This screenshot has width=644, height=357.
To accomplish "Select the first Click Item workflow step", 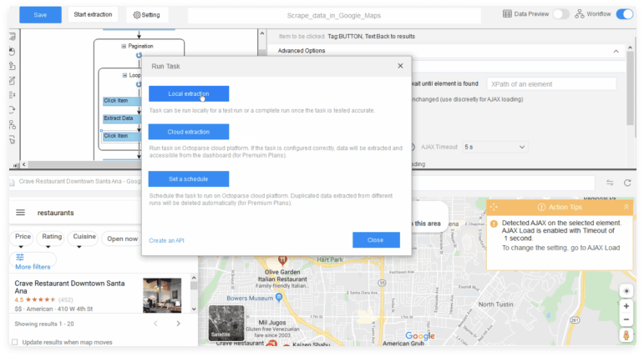I will (121, 101).
